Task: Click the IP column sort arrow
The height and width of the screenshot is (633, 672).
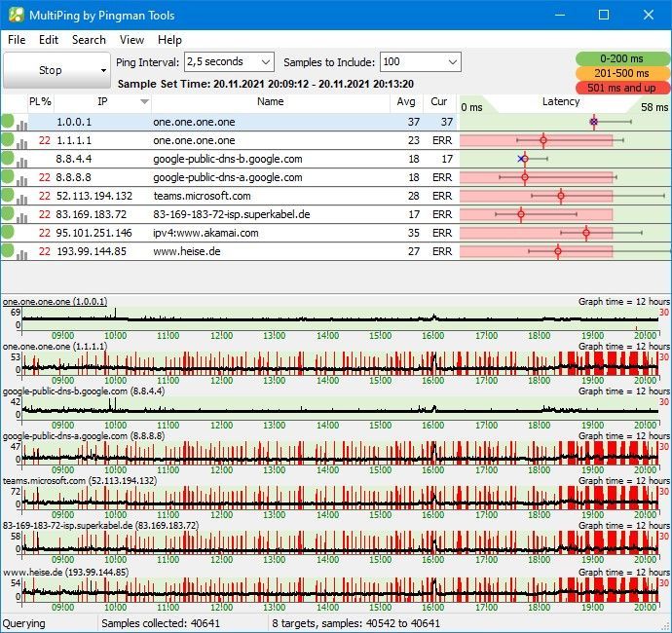Action: tap(144, 102)
